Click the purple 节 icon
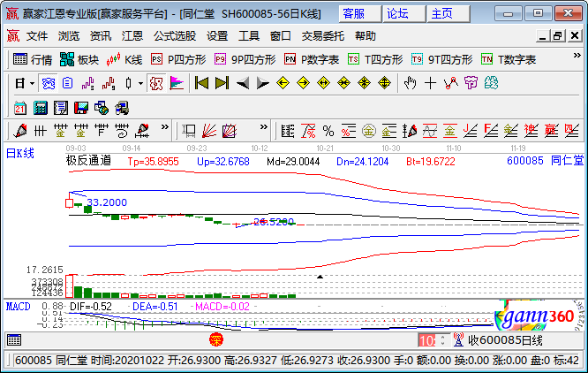The image size is (588, 373). [471, 83]
